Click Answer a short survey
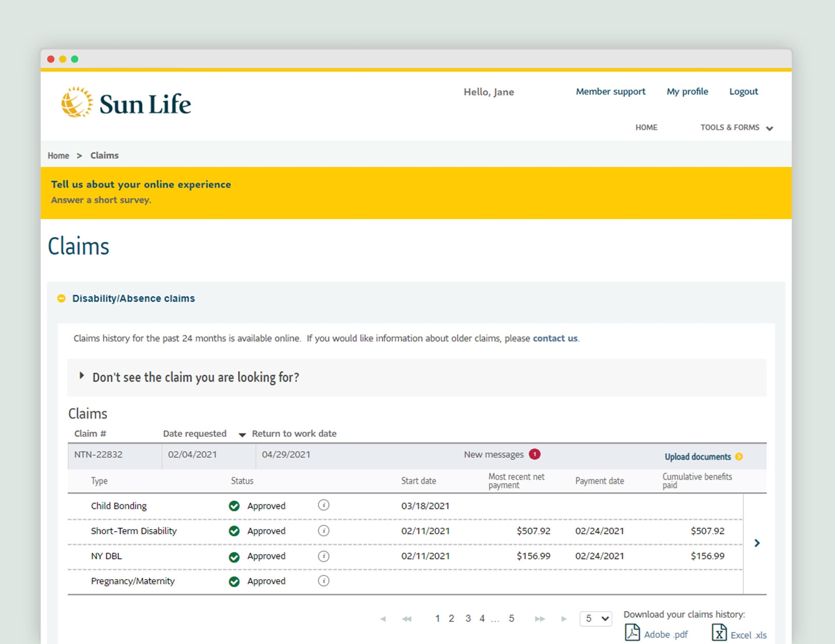835x644 pixels. pos(101,200)
